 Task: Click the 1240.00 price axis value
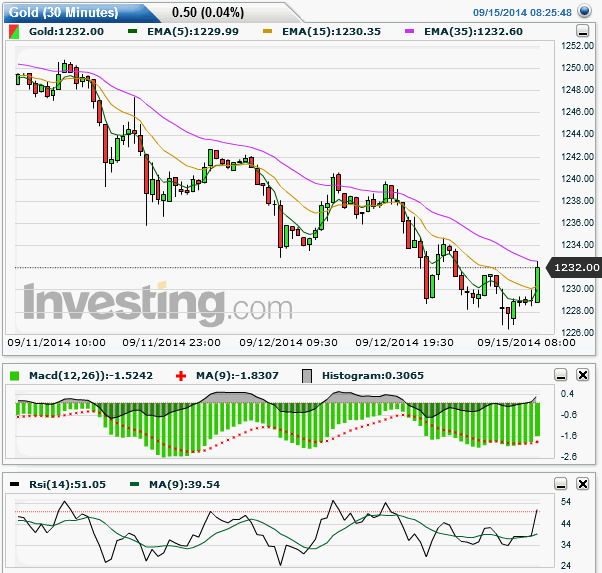click(x=577, y=179)
